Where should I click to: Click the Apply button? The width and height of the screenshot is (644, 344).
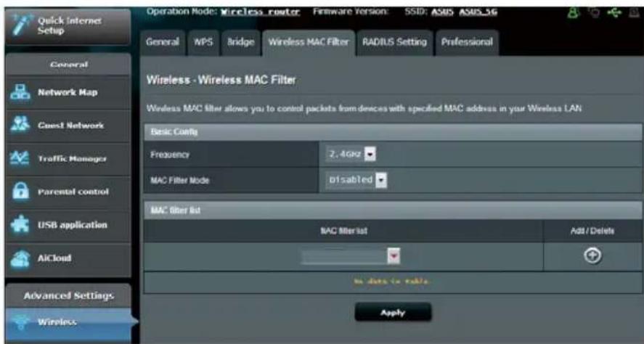[x=393, y=313]
